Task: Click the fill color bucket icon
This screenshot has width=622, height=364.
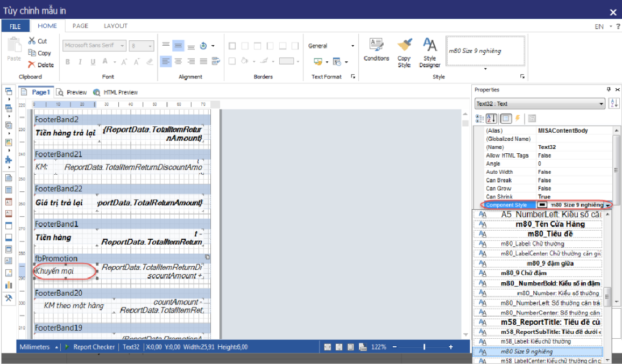Action: click(x=245, y=61)
